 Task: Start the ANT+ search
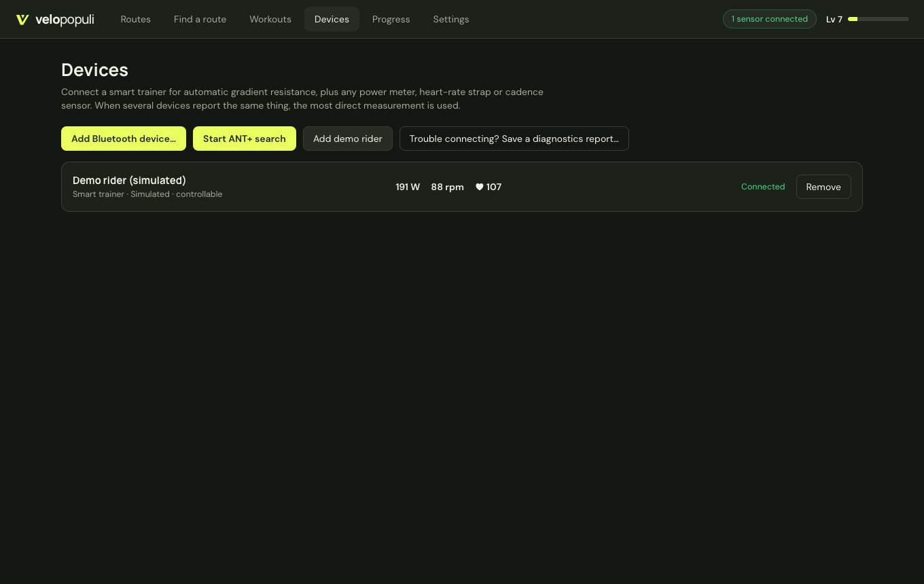(x=245, y=139)
